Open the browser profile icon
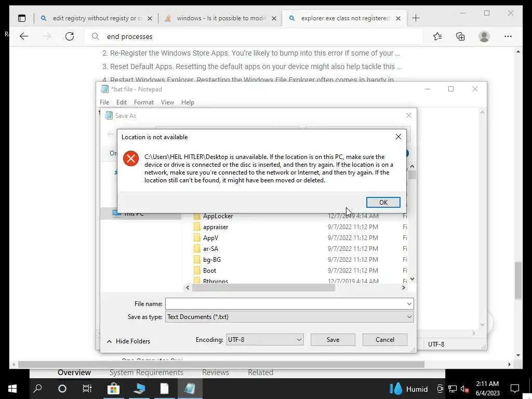The image size is (532, 399). (484, 36)
